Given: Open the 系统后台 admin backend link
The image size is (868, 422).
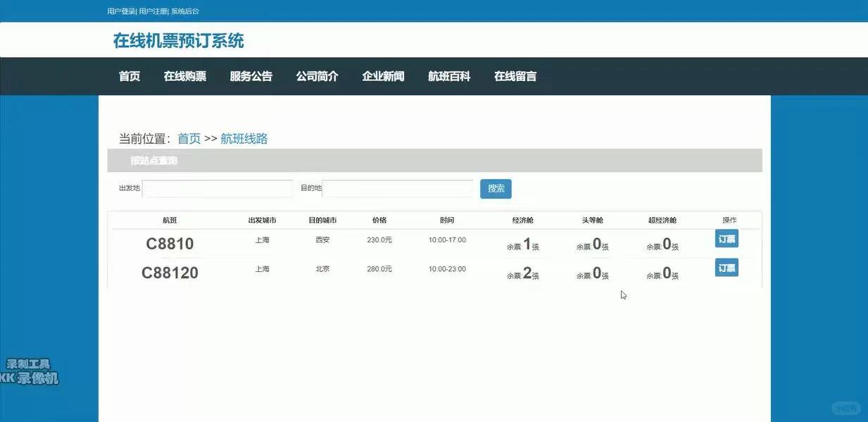Looking at the screenshot, I should pyautogui.click(x=184, y=11).
